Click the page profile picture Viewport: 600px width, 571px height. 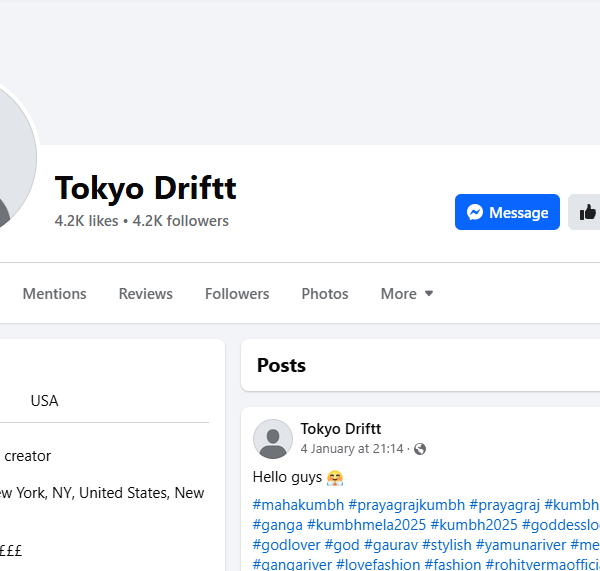(15, 157)
